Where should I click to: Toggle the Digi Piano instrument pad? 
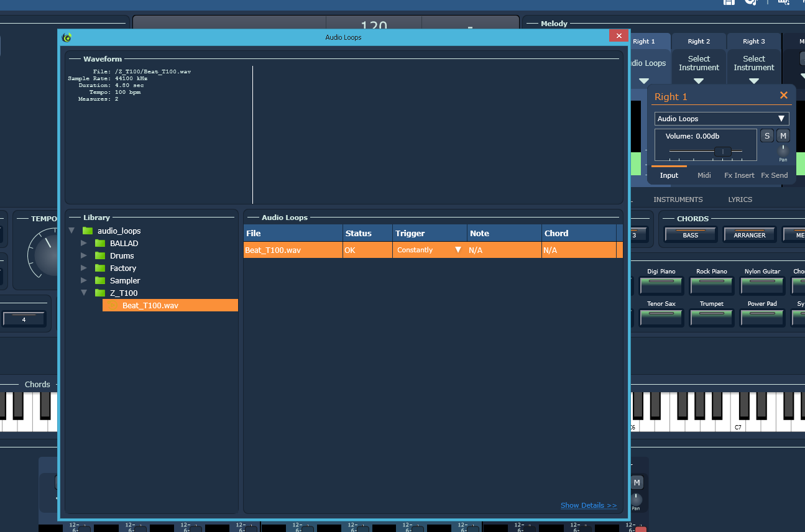click(x=661, y=286)
